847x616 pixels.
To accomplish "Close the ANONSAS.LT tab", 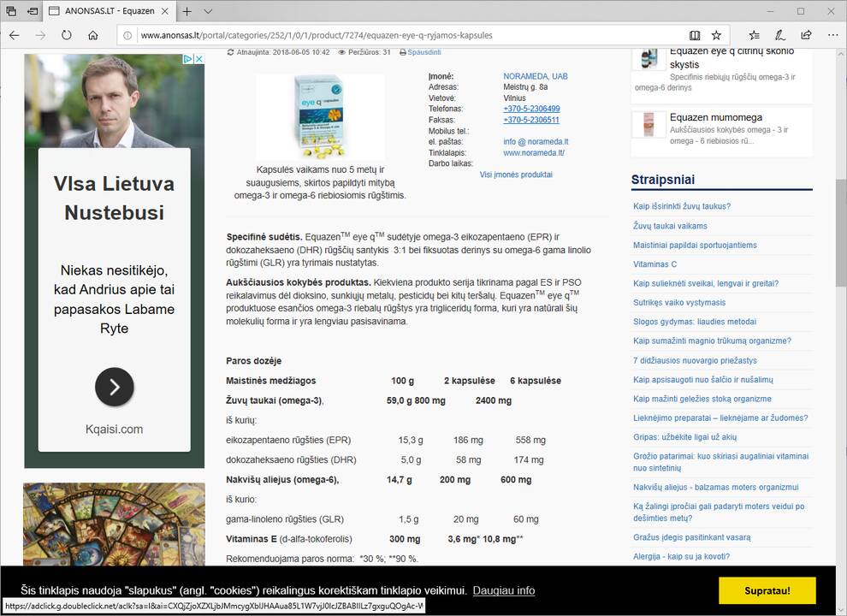I will [x=165, y=11].
